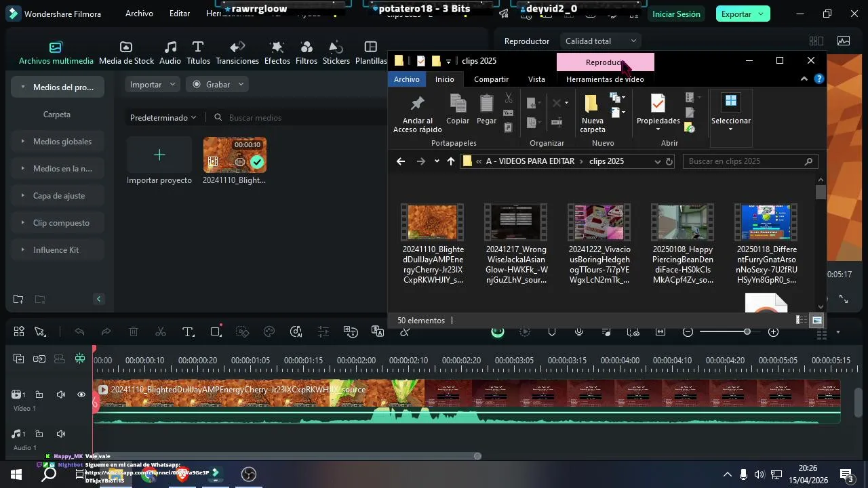The height and width of the screenshot is (488, 868).
Task: Select the crop tool in timeline toolbar
Action: [216, 332]
